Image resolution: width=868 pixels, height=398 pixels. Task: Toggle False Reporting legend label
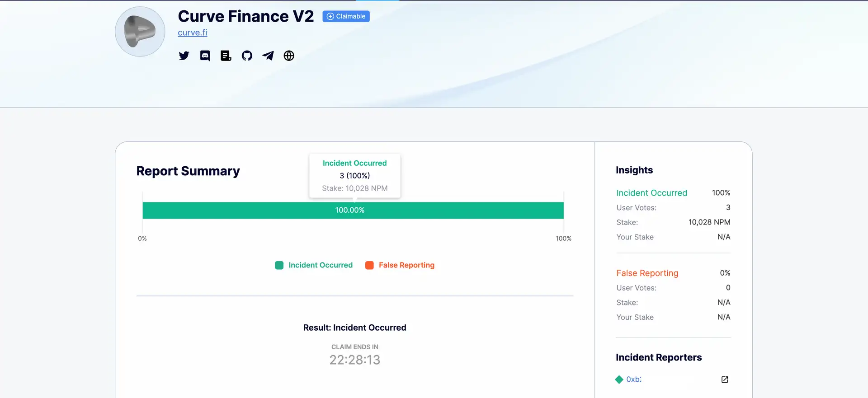click(x=406, y=265)
